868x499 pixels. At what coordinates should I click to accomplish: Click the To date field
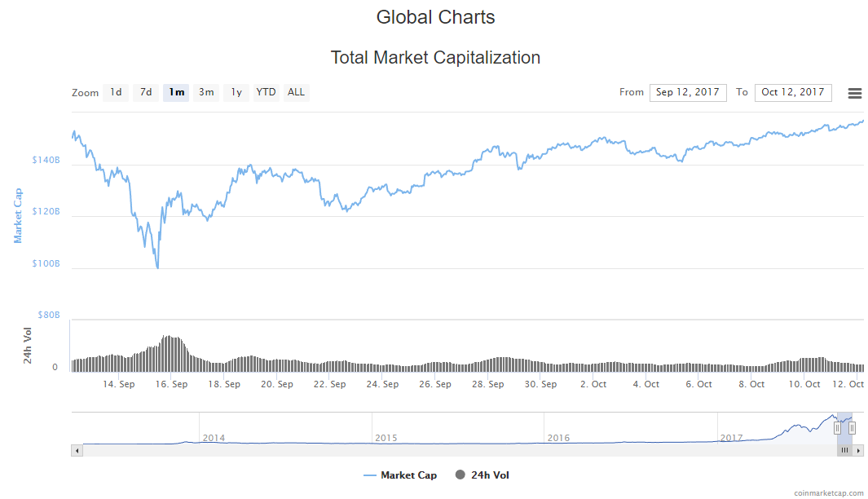(792, 92)
